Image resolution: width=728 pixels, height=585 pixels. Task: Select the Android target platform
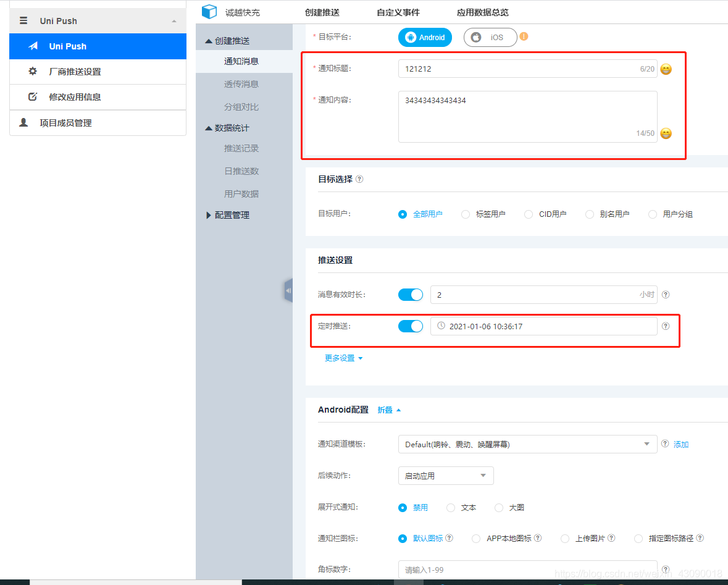pos(425,37)
